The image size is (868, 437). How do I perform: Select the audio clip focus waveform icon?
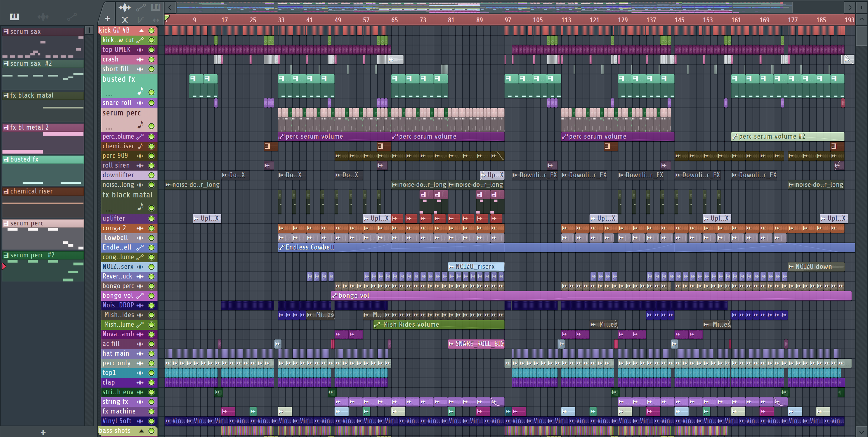[125, 7]
